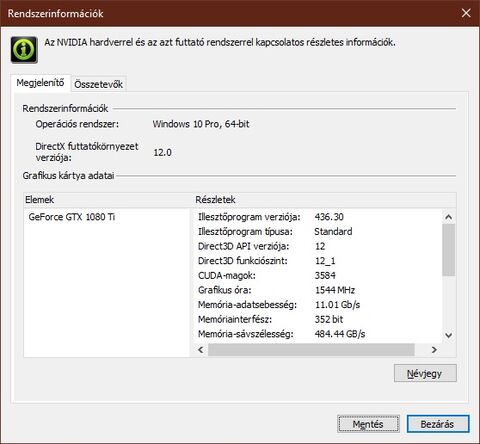Click the value 352 bit
480x444 pixels.
point(329,319)
